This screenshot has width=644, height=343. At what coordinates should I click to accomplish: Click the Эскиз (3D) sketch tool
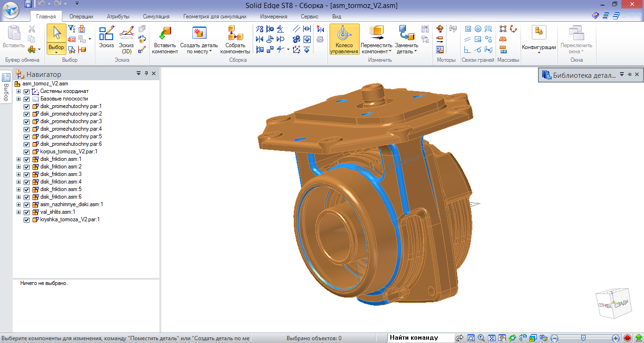126,40
